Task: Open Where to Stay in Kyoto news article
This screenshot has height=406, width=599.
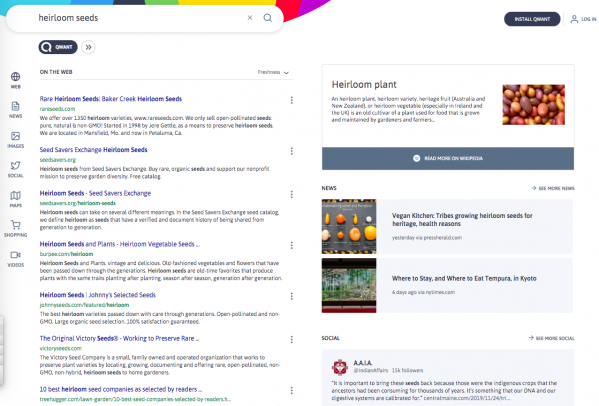Action: pos(464,278)
